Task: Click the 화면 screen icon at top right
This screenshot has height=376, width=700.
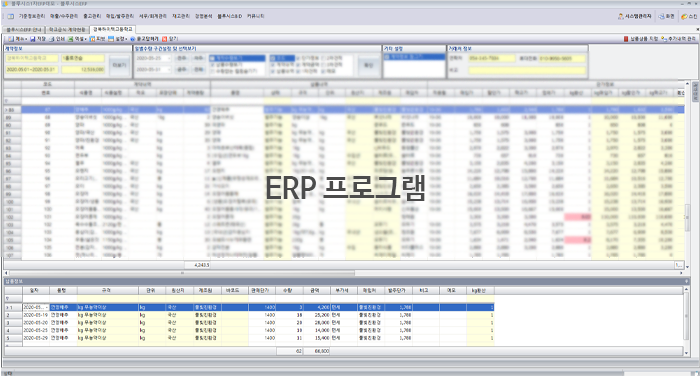Action: tap(662, 16)
